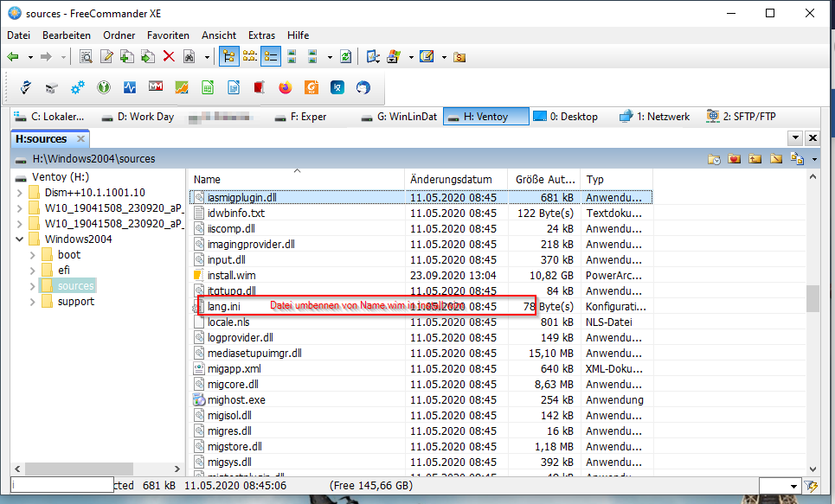
Task: Refresh the panel with green arrows icon
Action: 345,56
